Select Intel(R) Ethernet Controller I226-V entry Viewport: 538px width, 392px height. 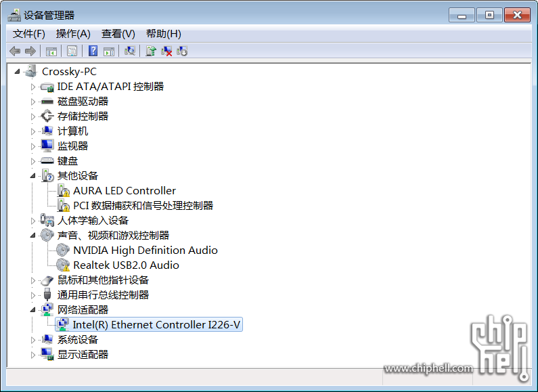[x=156, y=324]
